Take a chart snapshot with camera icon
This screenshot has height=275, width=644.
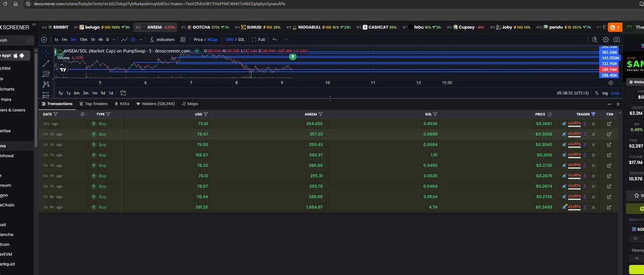coord(617,39)
